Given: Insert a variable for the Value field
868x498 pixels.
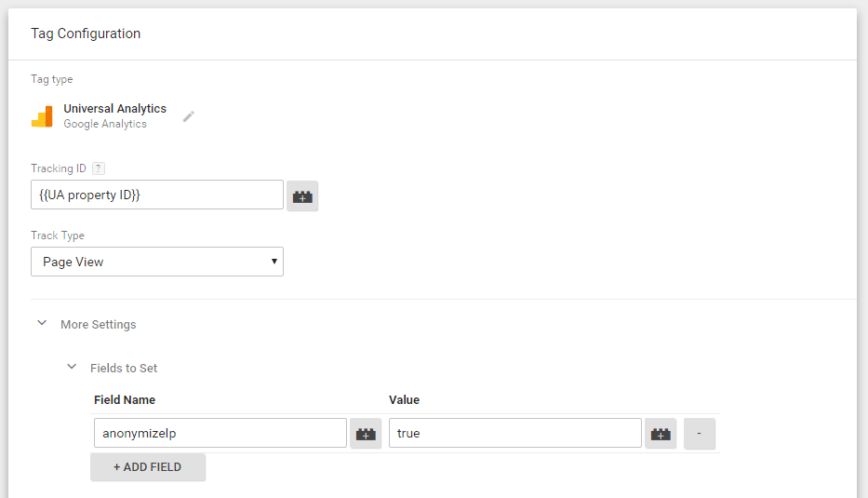Looking at the screenshot, I should [x=661, y=434].
